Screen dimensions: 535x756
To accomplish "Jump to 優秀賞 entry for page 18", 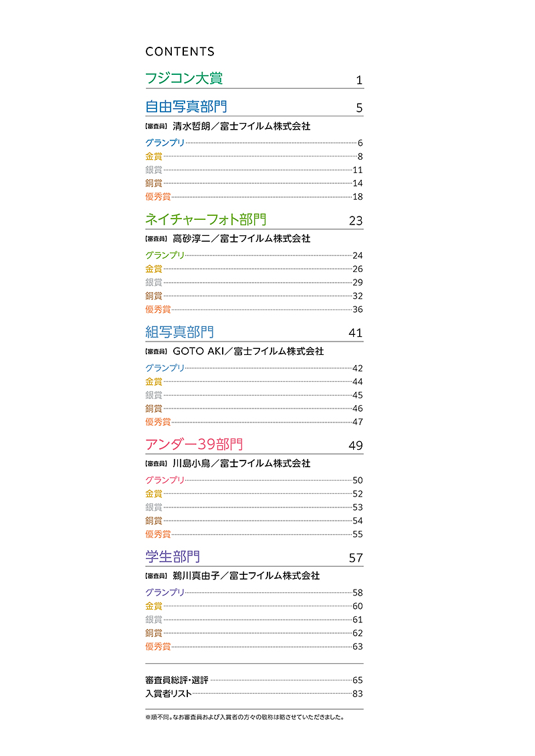I will click(158, 197).
